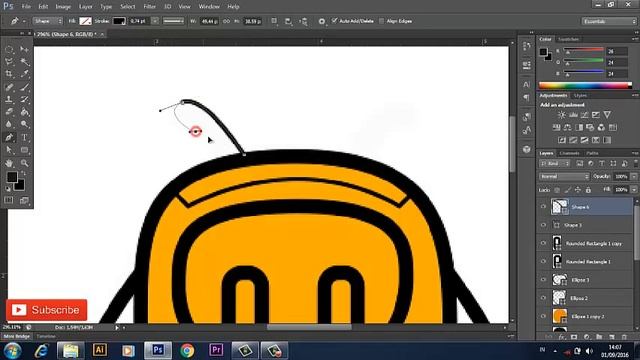The height and width of the screenshot is (360, 640).
Task: Open the Kind layer filter dropdown
Action: point(554,164)
